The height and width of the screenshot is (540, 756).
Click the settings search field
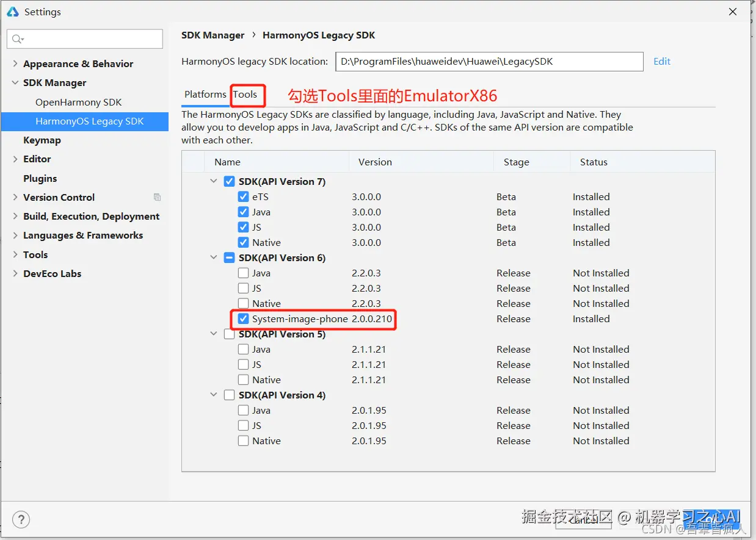(85, 39)
